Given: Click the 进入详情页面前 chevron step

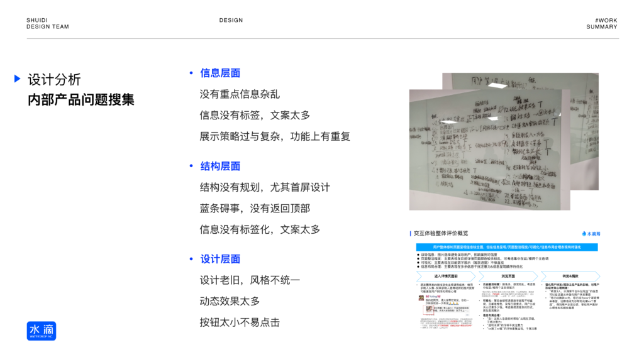Looking at the screenshot, I should (x=445, y=276).
